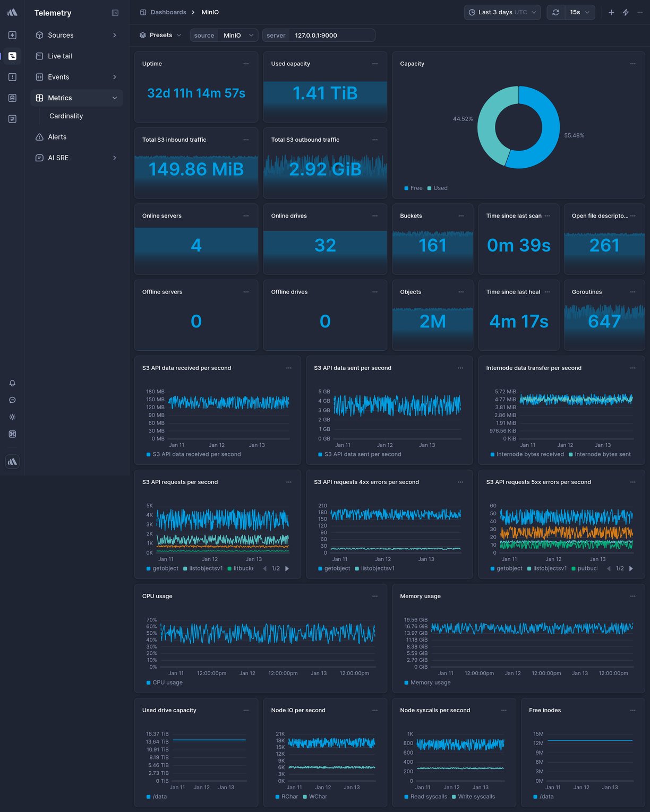The image size is (650, 812).
Task: Click the Dashboards breadcrumb link
Action: click(168, 12)
